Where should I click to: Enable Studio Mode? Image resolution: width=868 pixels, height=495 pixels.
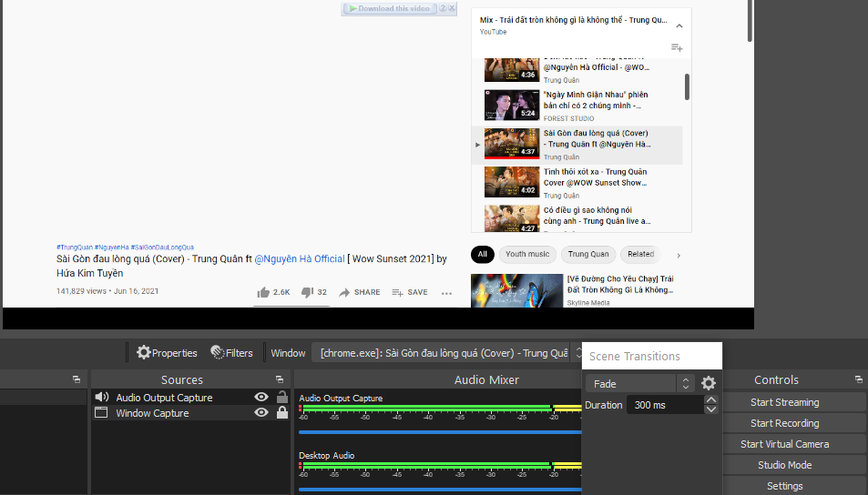784,465
